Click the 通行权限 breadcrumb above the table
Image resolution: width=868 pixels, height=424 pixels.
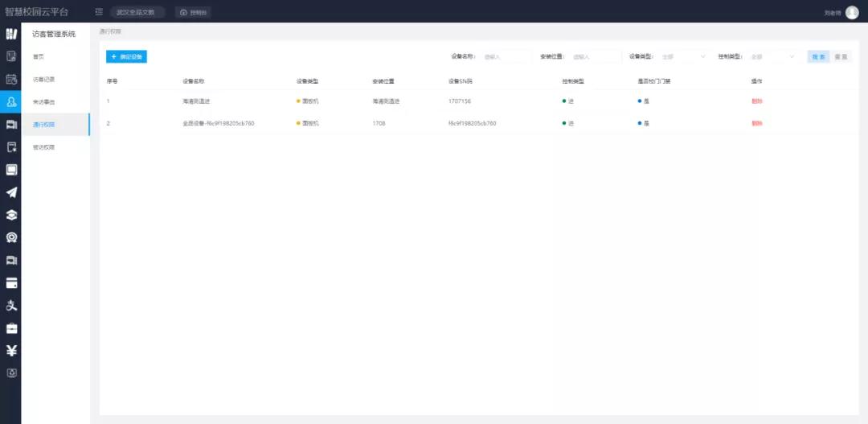click(x=110, y=31)
